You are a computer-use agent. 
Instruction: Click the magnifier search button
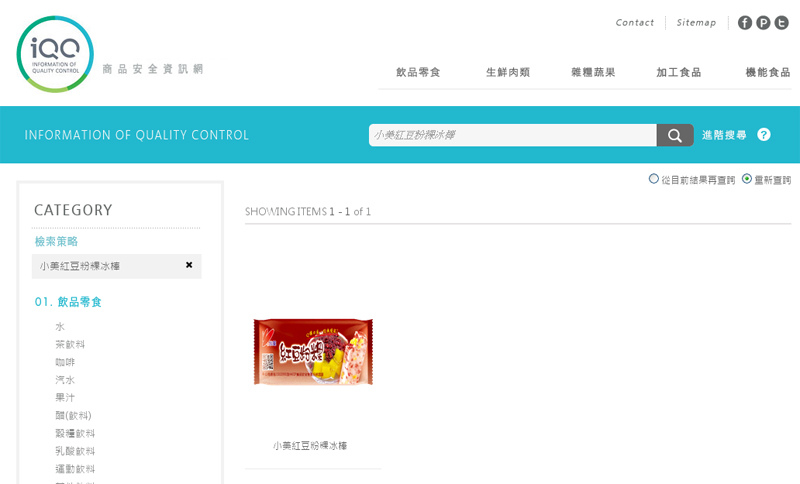tap(674, 135)
